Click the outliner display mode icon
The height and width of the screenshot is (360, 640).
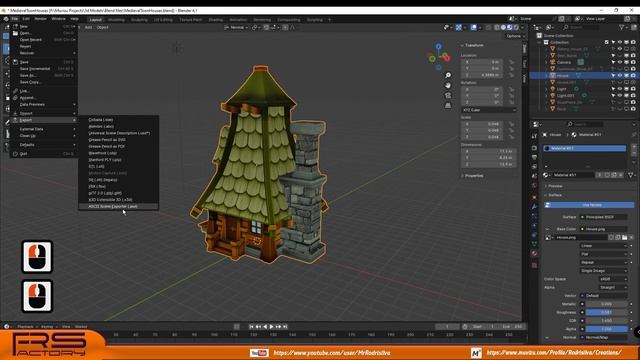coord(550,27)
